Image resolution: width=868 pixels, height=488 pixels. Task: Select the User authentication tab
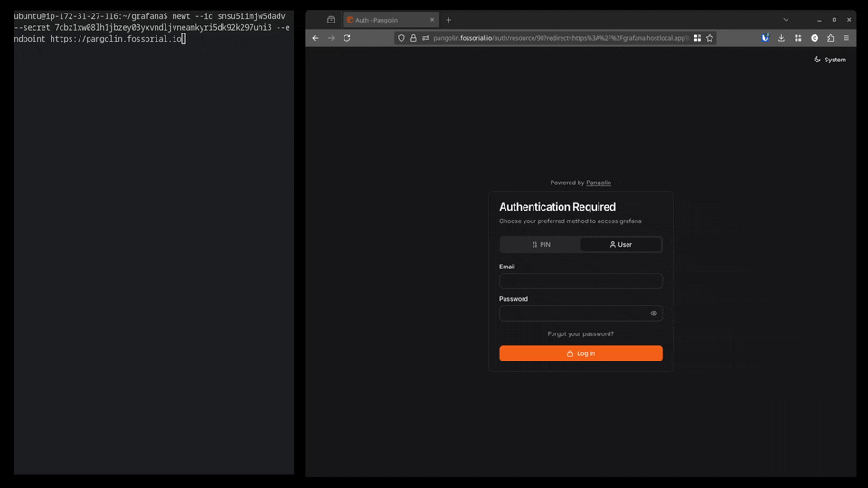(x=621, y=245)
